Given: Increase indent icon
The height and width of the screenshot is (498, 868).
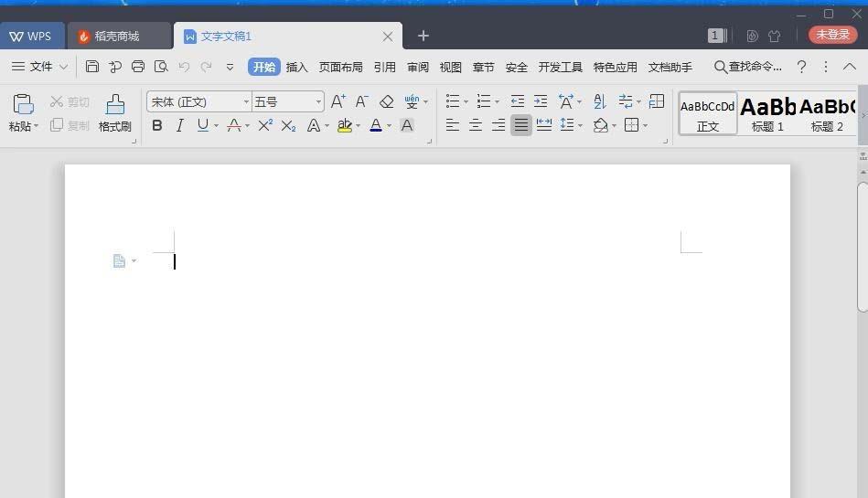Looking at the screenshot, I should click(541, 101).
